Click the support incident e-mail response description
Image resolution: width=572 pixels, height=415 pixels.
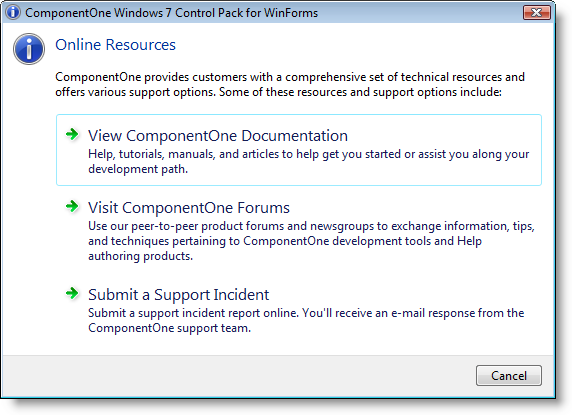click(x=306, y=321)
